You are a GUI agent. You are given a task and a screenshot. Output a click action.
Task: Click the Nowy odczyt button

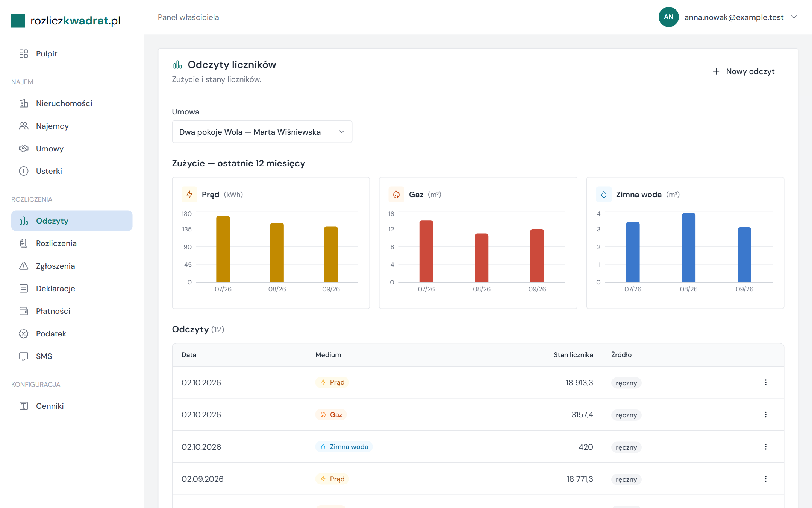pyautogui.click(x=744, y=71)
